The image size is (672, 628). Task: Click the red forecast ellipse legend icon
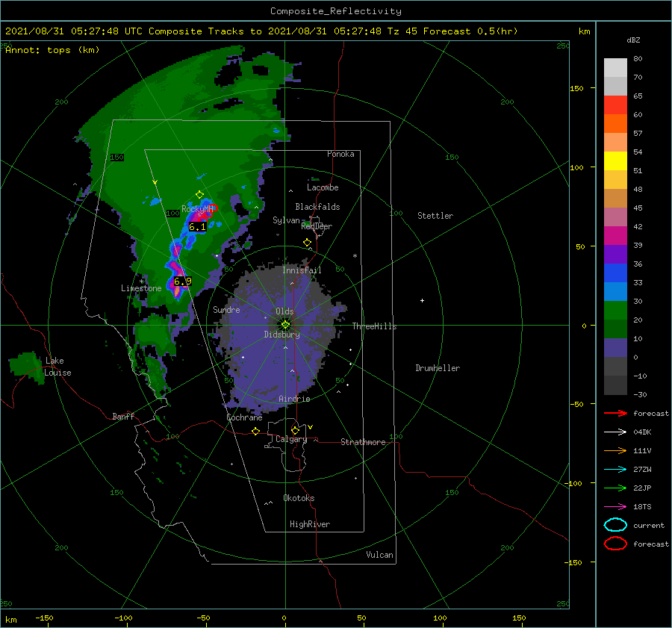[x=615, y=544]
